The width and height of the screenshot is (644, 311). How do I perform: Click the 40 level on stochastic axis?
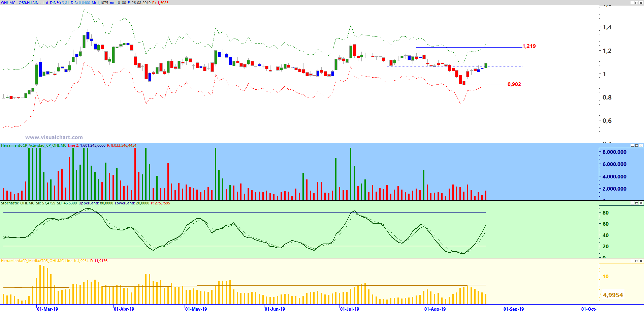click(606, 235)
